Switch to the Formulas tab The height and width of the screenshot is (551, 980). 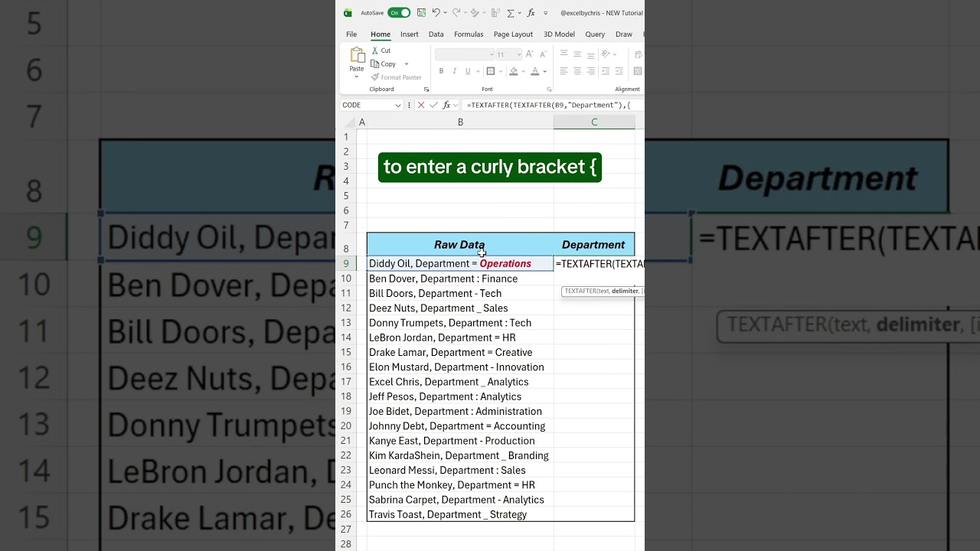point(469,34)
